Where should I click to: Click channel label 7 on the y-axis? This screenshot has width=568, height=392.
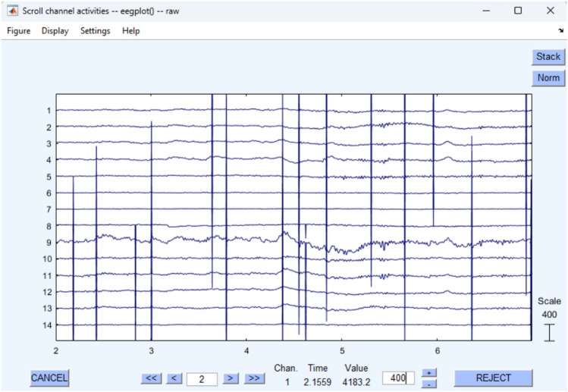click(x=49, y=209)
